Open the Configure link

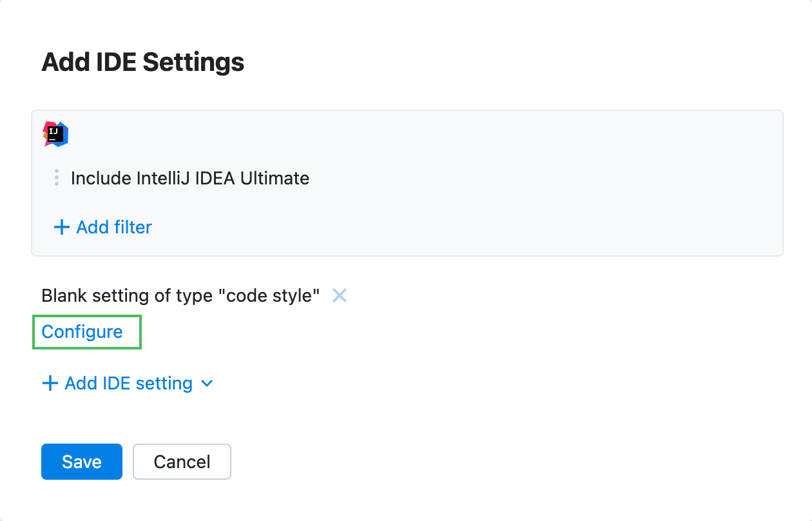tap(82, 331)
